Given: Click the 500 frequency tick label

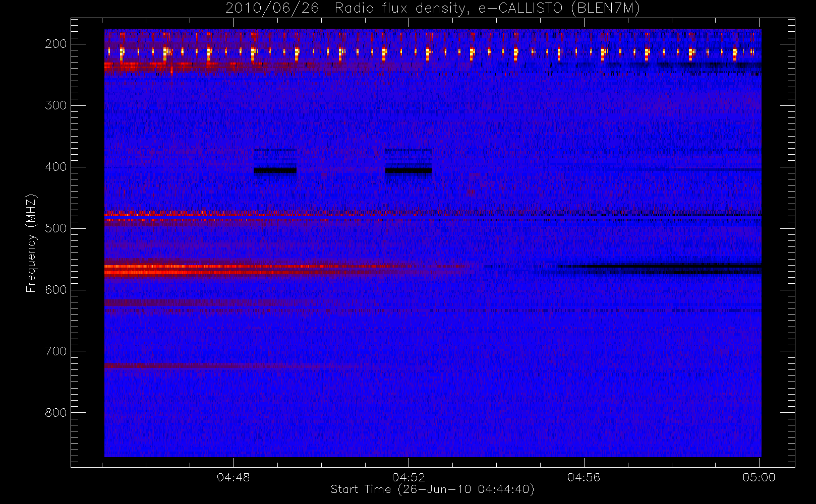Looking at the screenshot, I should tap(55, 228).
